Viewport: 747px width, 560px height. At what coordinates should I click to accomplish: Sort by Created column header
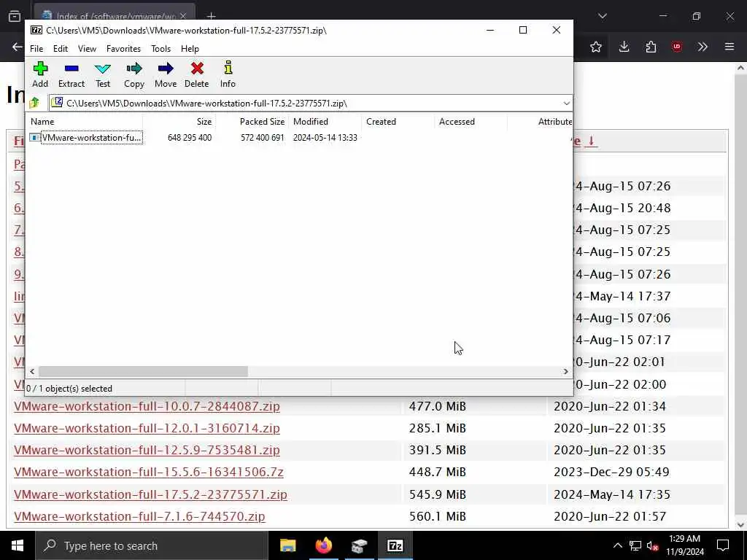tap(398, 122)
